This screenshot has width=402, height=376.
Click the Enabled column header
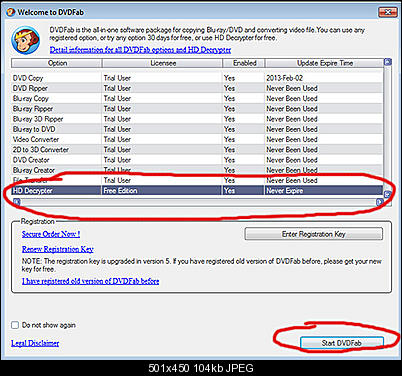[x=244, y=63]
